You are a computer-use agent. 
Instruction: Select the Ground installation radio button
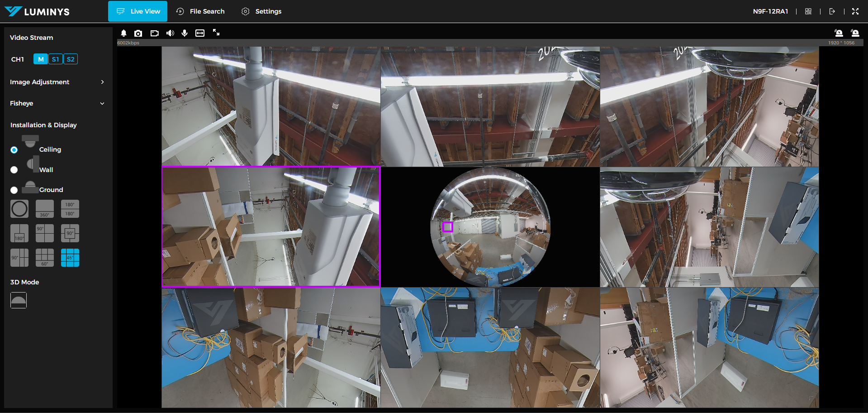[14, 190]
